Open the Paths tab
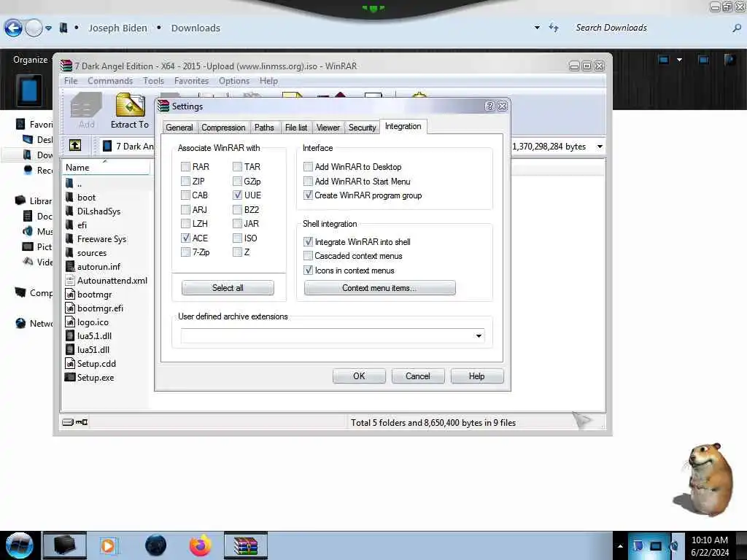Screen dimensions: 747x560 [x=264, y=127]
